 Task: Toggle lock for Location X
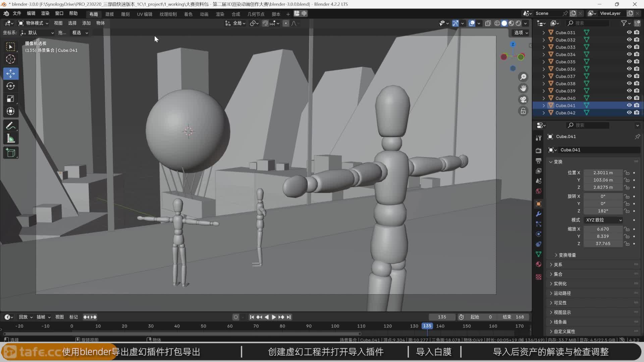pos(627,173)
